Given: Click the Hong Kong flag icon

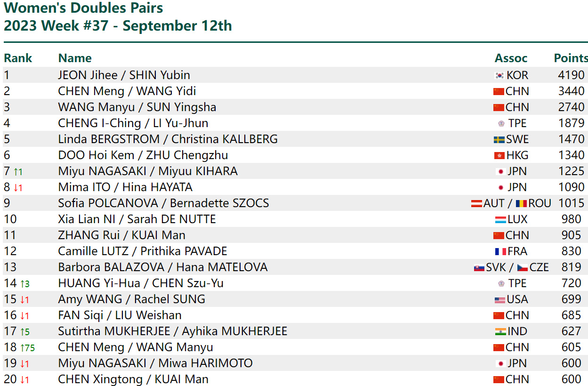Looking at the screenshot, I should click(499, 155).
